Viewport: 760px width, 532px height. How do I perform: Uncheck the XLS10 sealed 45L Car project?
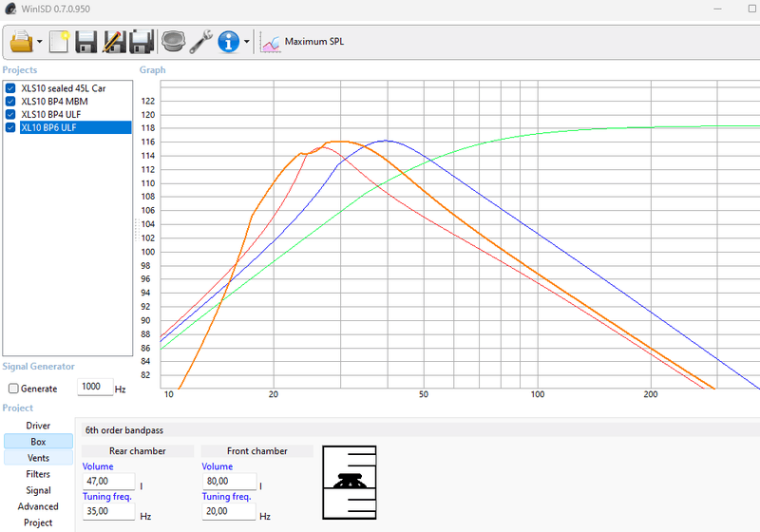tap(11, 88)
